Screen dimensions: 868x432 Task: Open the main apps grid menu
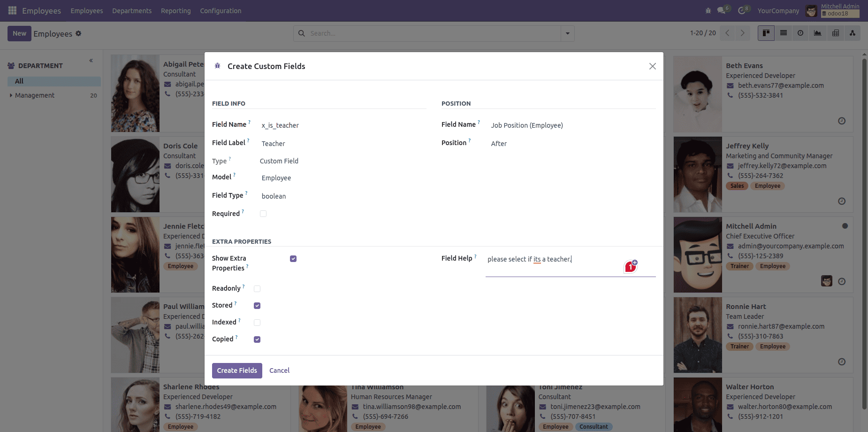(x=13, y=10)
